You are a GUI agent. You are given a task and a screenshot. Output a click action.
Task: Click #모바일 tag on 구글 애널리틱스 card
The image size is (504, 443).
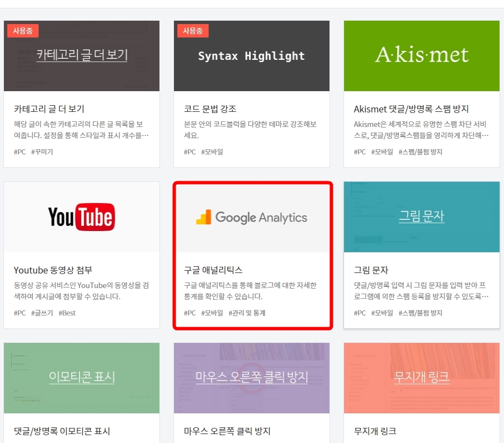click(212, 313)
